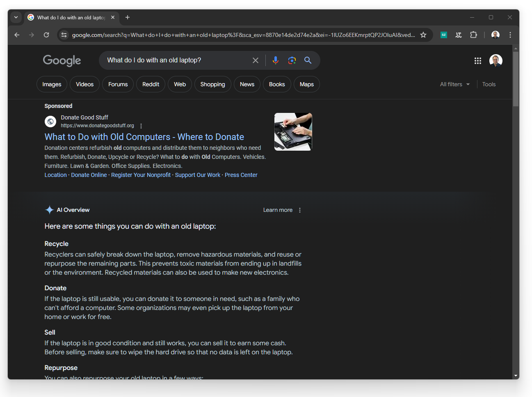Viewport: 532px width, 397px height.
Task: Click the 'Donate' heading in AI Overview
Action: (55, 288)
